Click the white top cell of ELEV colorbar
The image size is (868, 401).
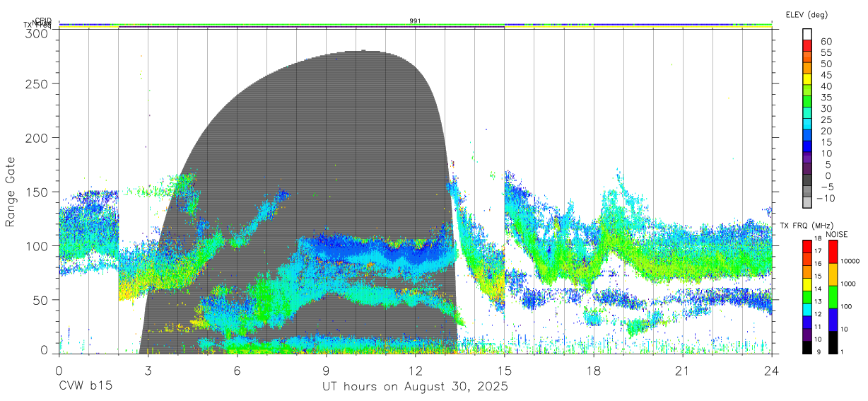tap(807, 34)
